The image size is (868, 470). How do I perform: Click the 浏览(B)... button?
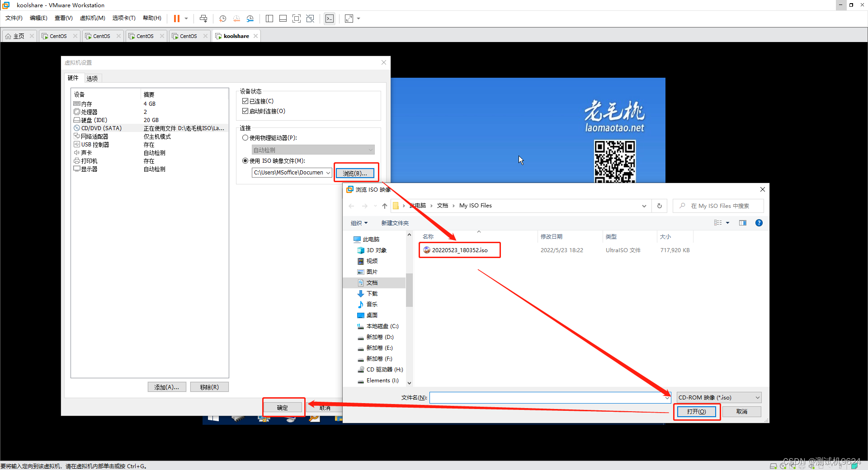[355, 173]
